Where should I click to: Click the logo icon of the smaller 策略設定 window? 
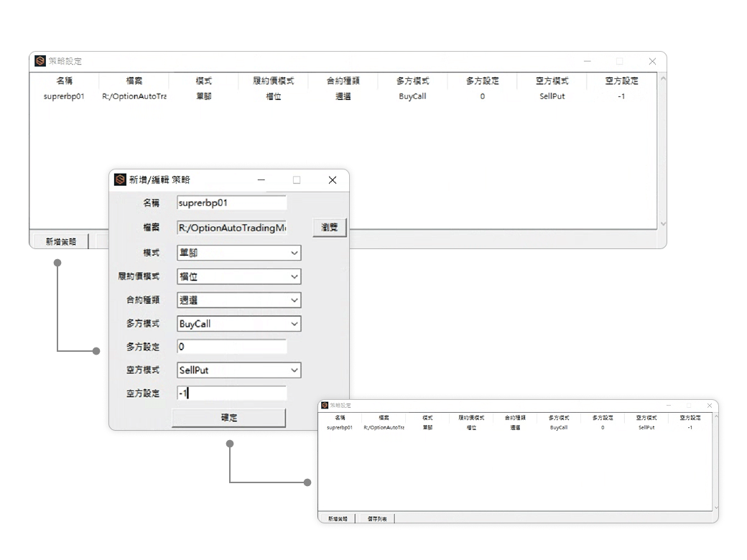tap(325, 406)
